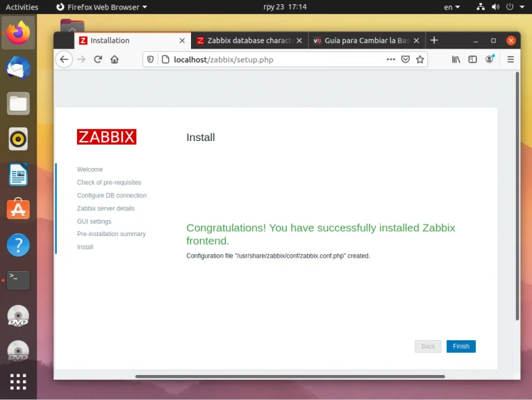Open Activities overview
The width and height of the screenshot is (532, 400).
point(22,7)
